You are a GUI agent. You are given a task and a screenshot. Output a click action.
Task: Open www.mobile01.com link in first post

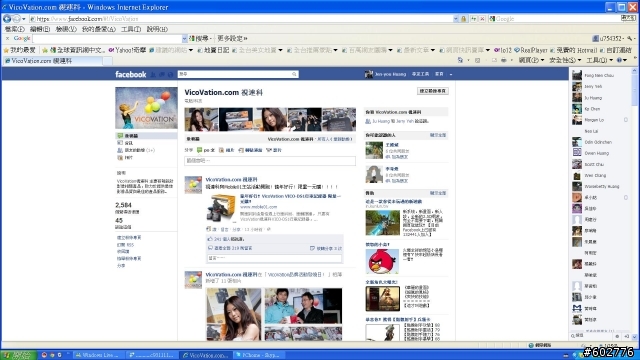pos(258,207)
